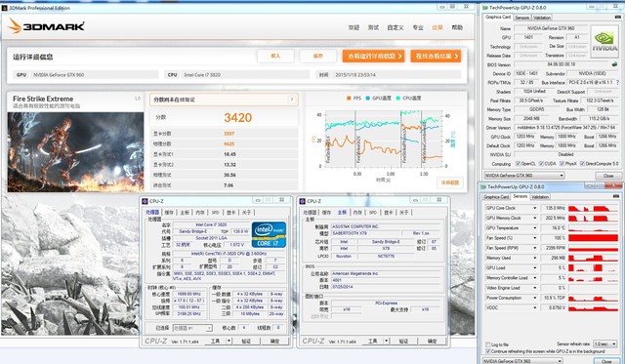
Task: Click the orange view run details button
Action: 373,57
